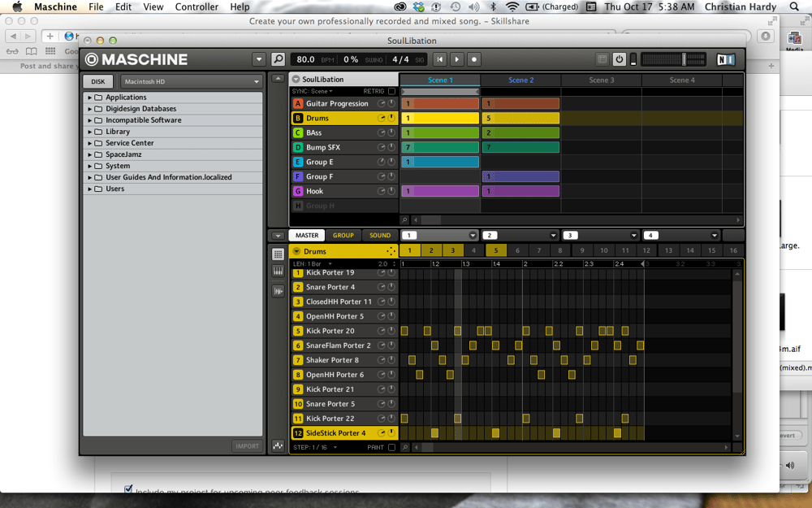Click the NI logo icon
Viewport: 812px width, 508px height.
(x=726, y=59)
